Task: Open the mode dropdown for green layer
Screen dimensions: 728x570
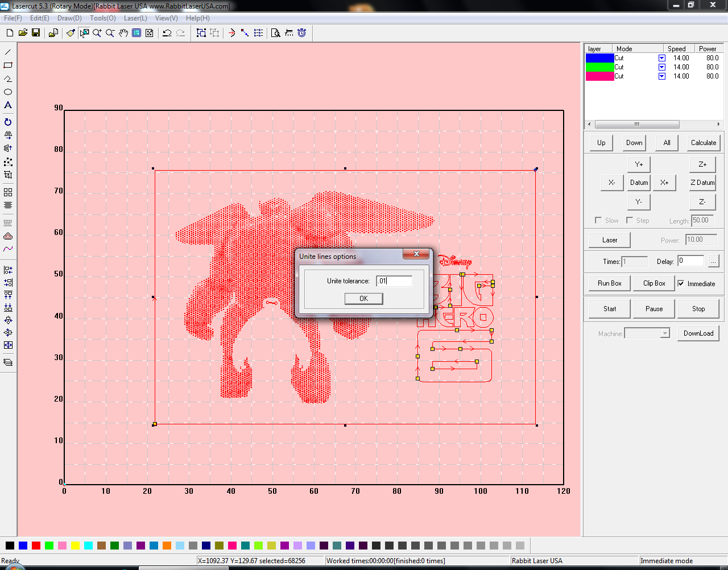Action: point(662,67)
